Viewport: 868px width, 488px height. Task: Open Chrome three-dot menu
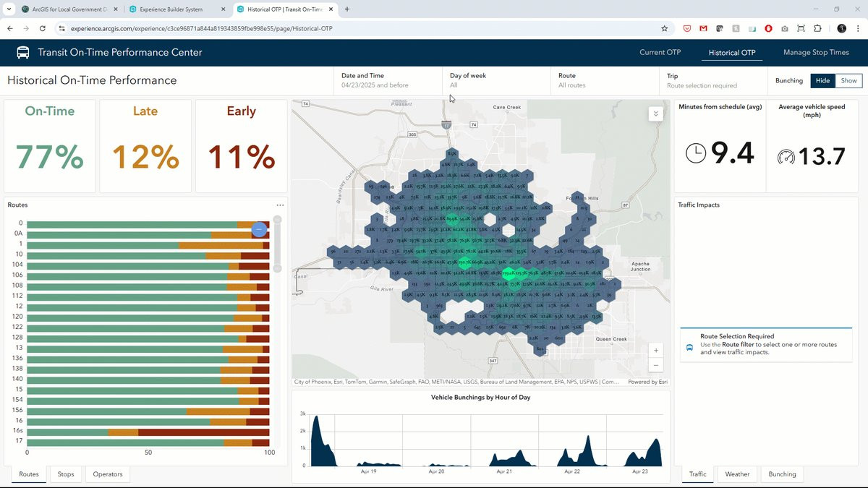point(858,28)
